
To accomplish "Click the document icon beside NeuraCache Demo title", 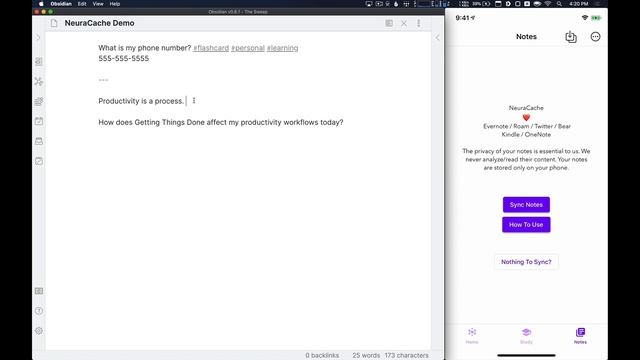I will pyautogui.click(x=54, y=23).
